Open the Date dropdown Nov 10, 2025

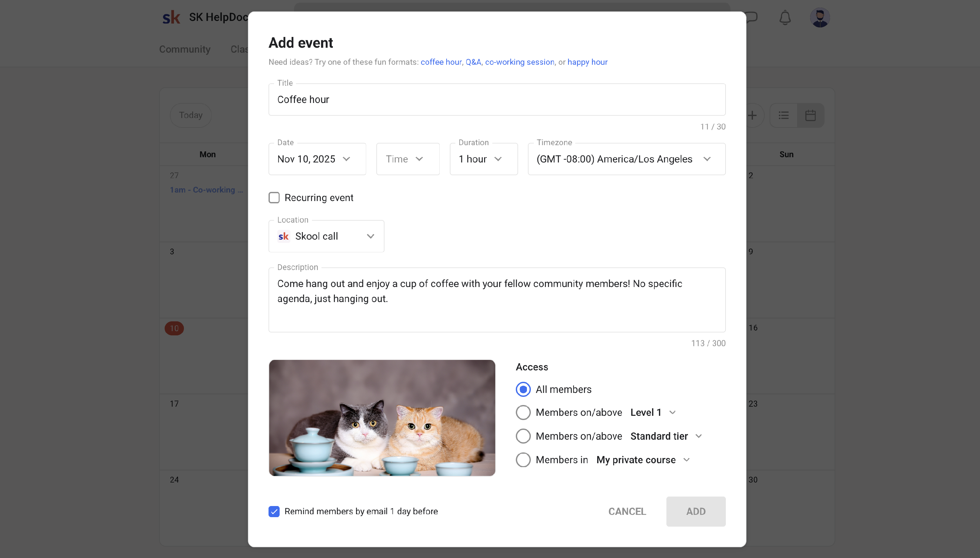[317, 159]
